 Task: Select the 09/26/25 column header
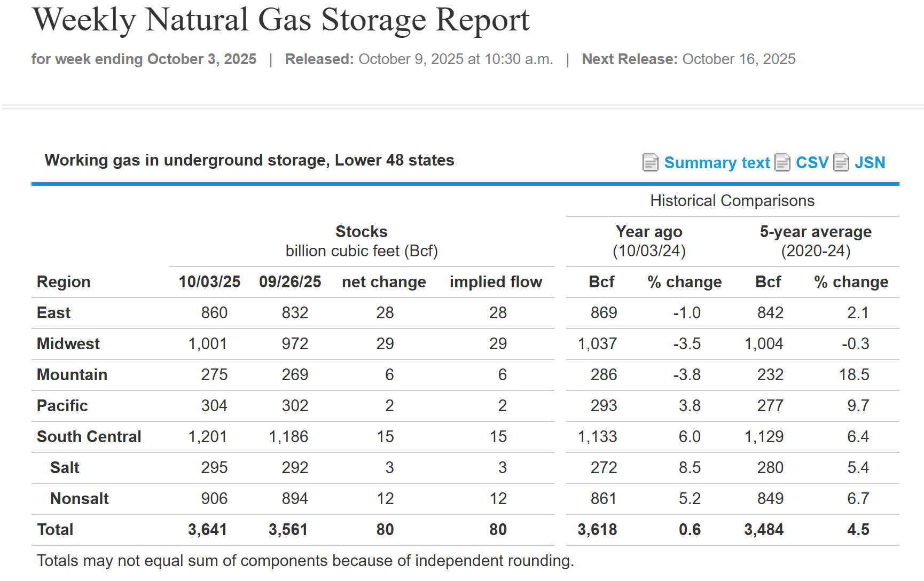click(x=290, y=281)
